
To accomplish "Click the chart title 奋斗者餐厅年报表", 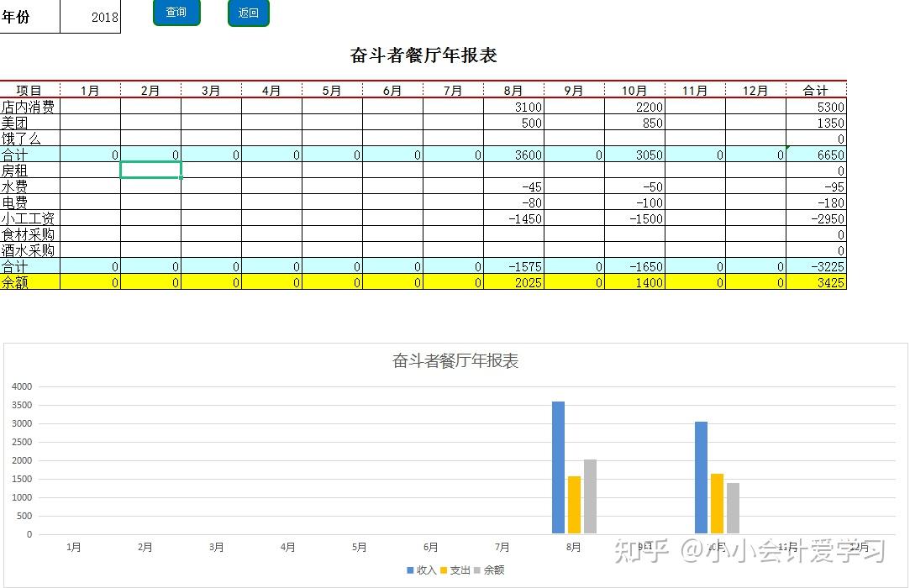I will tap(455, 361).
